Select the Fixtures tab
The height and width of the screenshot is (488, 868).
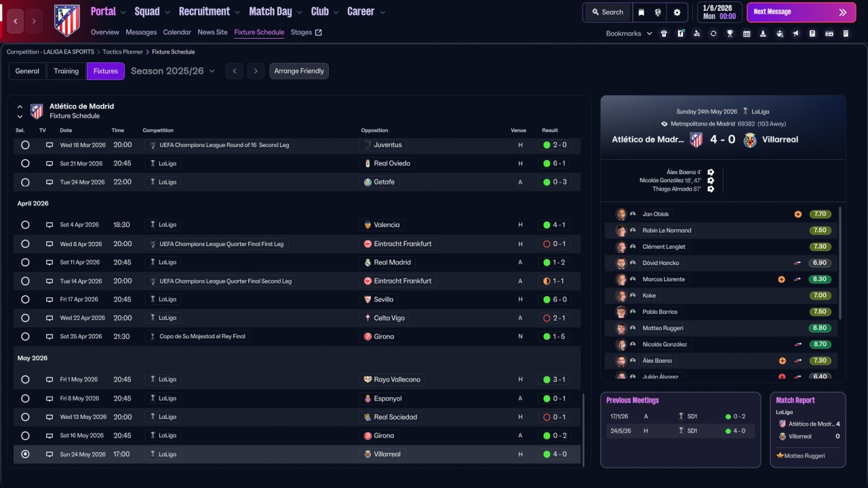106,71
